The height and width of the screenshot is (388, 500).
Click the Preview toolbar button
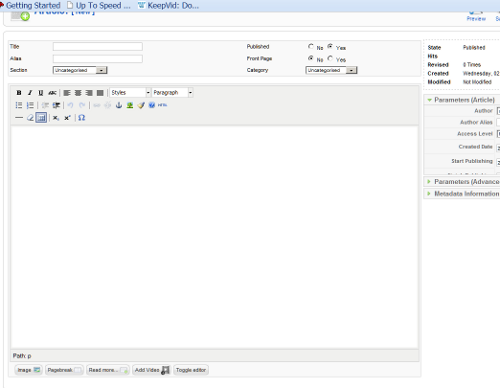coord(476,17)
